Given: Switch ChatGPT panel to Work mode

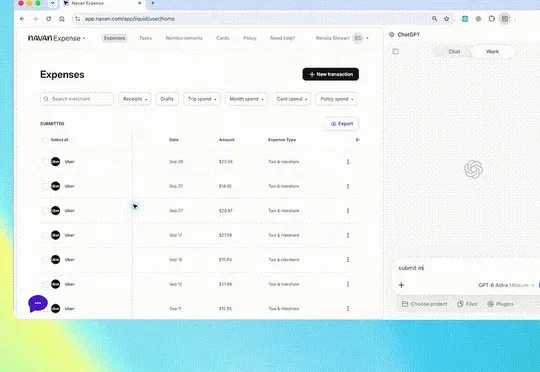Looking at the screenshot, I should point(492,52).
